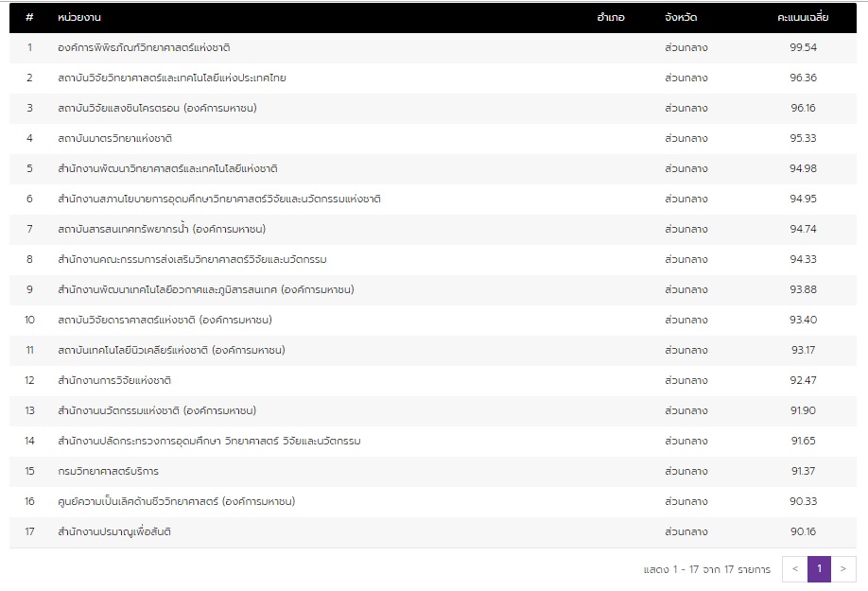Click the อำเภอ column header
This screenshot has height=591, width=868.
611,18
